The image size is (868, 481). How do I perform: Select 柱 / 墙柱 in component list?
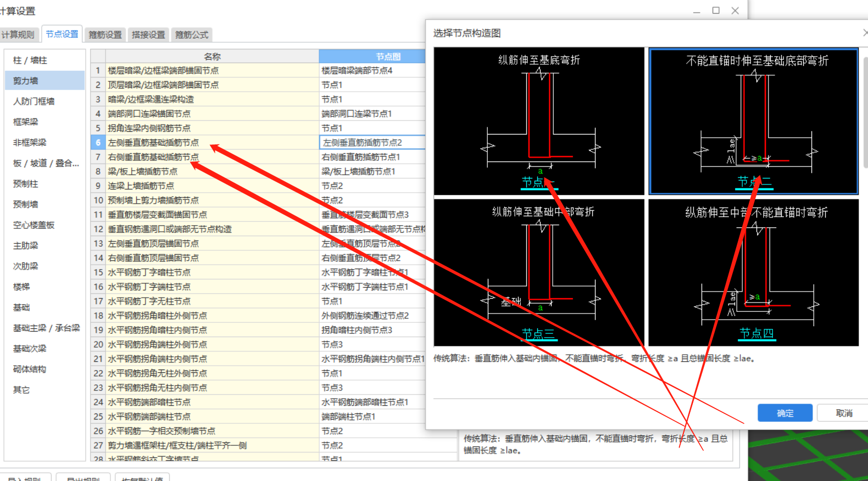pos(45,60)
